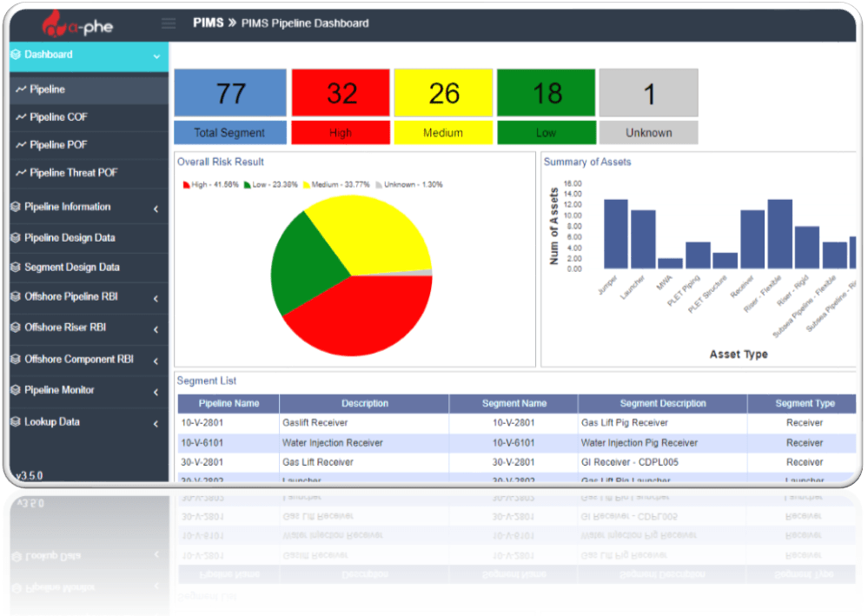Screen dimensions: 868x616
Task: Expand Pipeline Monitor chevron
Action: coord(156,392)
